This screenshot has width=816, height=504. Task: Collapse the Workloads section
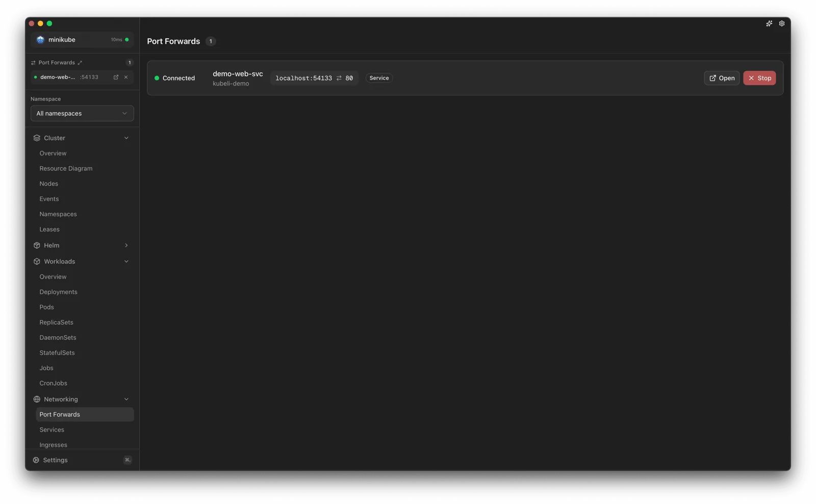pos(126,261)
